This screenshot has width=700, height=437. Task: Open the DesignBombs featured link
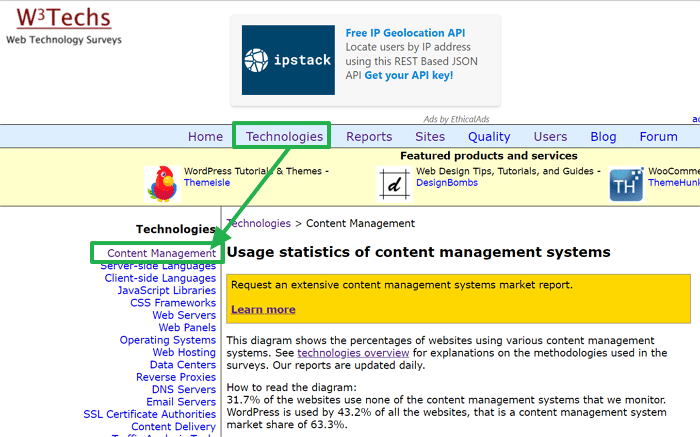447,183
